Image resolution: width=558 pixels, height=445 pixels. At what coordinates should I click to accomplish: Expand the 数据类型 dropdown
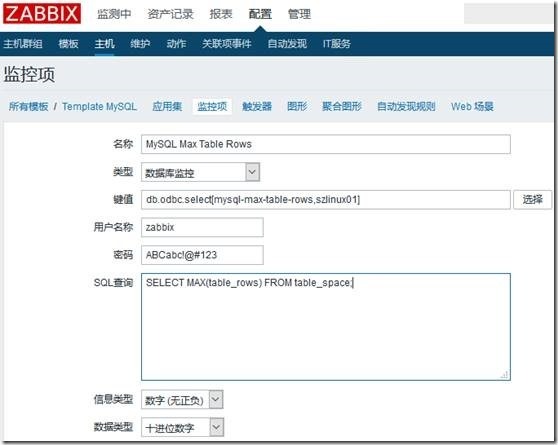[216, 427]
